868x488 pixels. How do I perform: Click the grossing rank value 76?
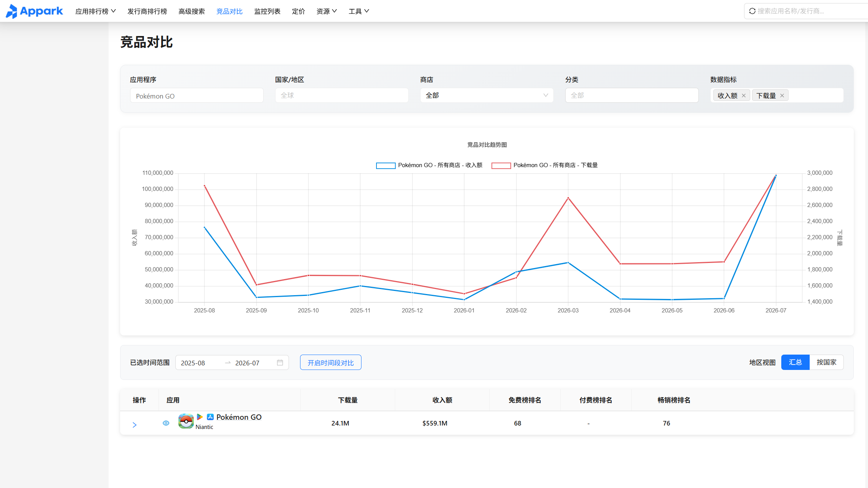point(667,423)
